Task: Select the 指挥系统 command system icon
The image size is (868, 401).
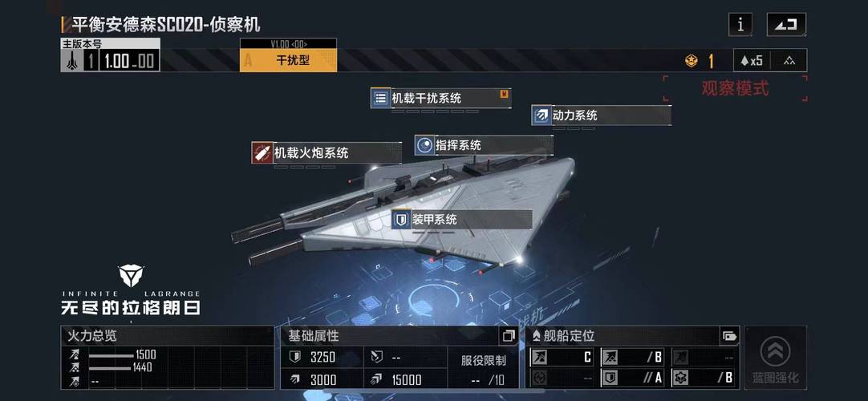Action: 424,145
